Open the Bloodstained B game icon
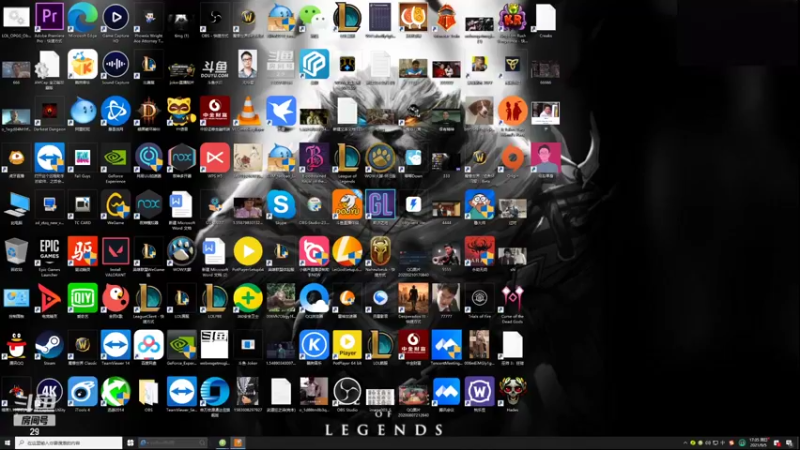 point(314,158)
